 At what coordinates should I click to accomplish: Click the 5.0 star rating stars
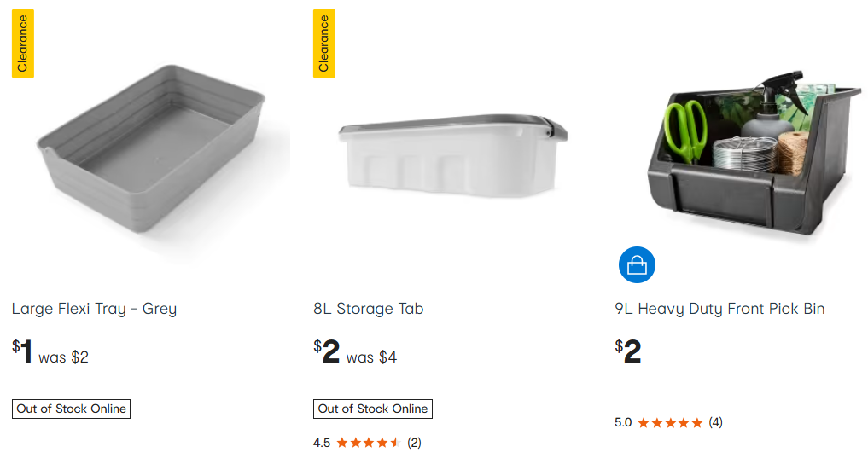pyautogui.click(x=670, y=422)
